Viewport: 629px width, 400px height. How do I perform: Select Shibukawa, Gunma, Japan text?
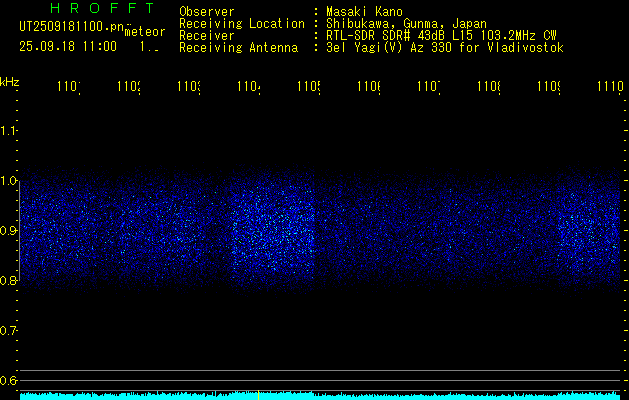[406, 24]
